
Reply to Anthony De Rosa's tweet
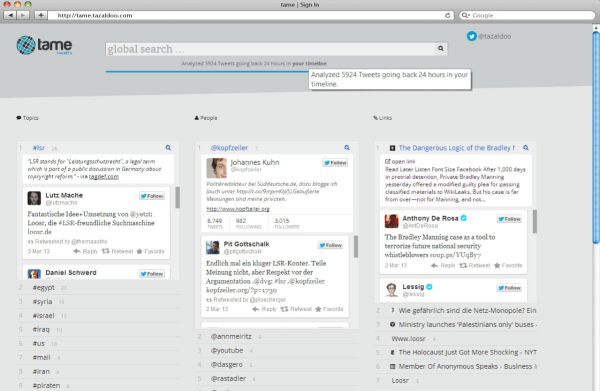point(443,265)
